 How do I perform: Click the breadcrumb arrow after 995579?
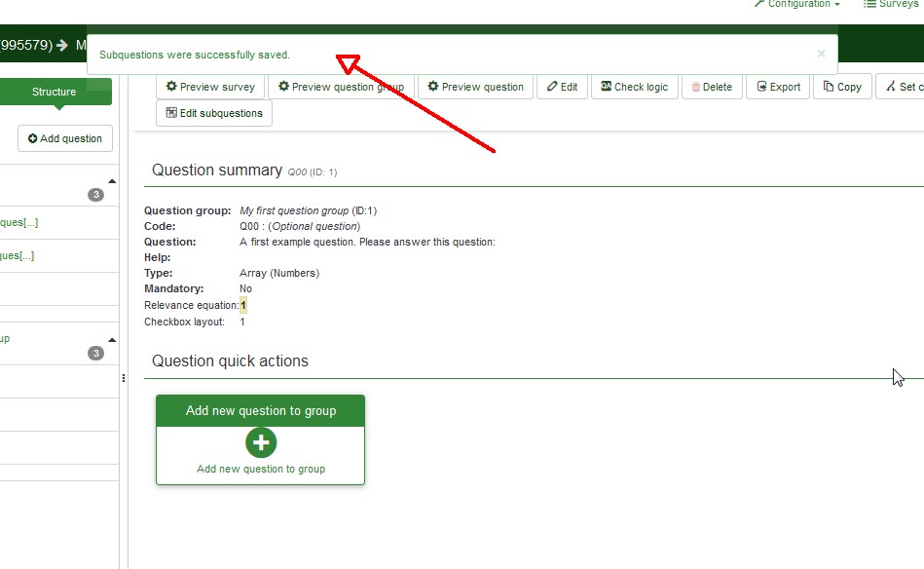tap(62, 46)
